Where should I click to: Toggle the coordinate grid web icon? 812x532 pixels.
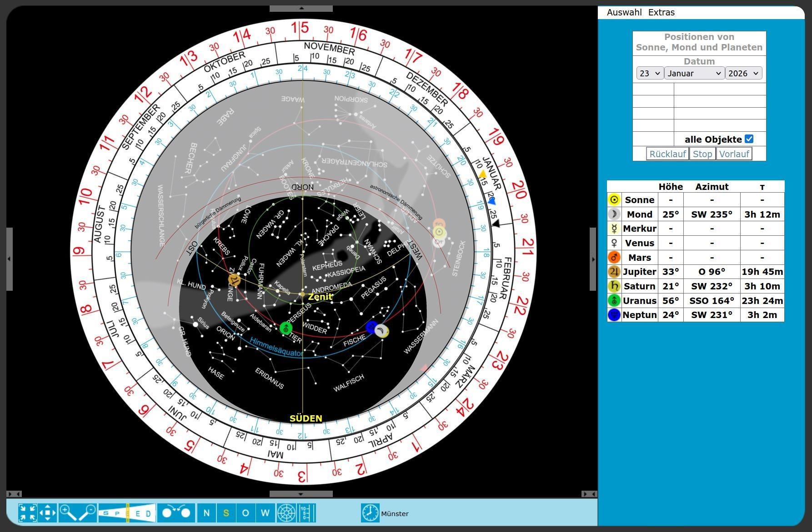[286, 513]
